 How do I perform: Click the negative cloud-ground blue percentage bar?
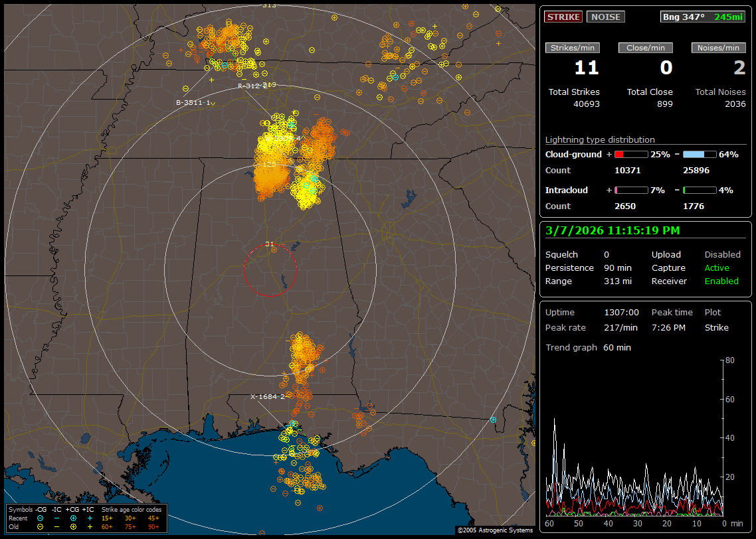[700, 155]
